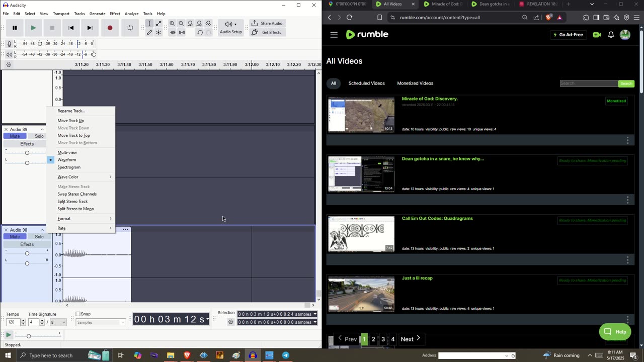The image size is (644, 362).
Task: Click the speaker playback meter icon
Action: [9, 54]
